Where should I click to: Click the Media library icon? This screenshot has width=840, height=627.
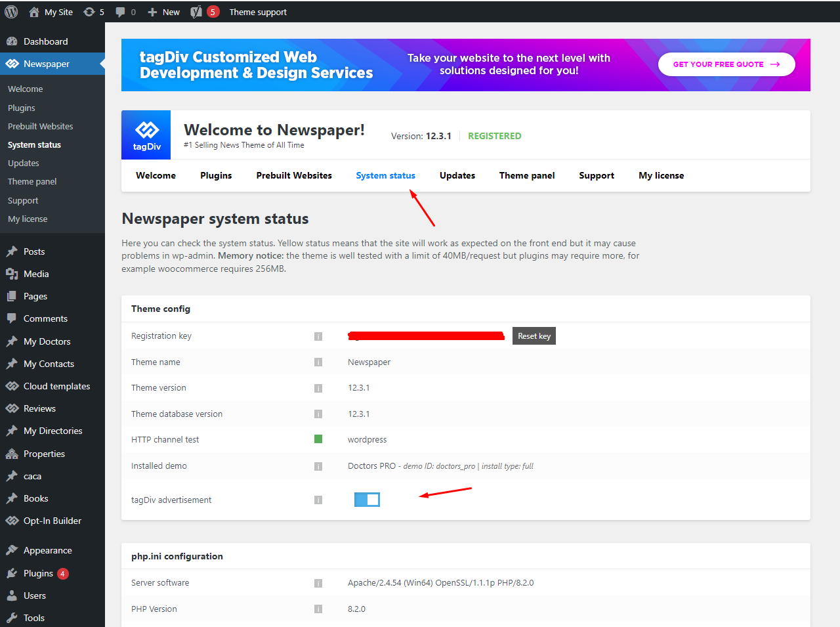coord(12,274)
